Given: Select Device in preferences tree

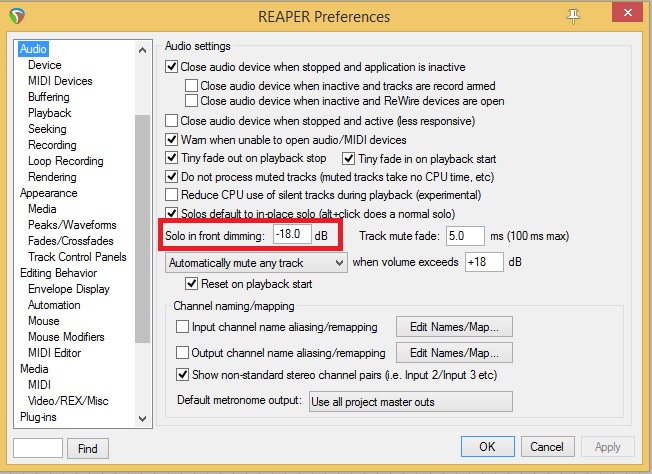Looking at the screenshot, I should point(44,65).
